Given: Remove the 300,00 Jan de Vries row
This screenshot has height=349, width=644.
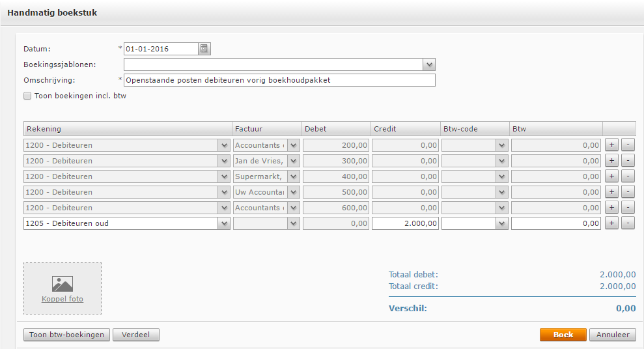Looking at the screenshot, I should click(628, 161).
